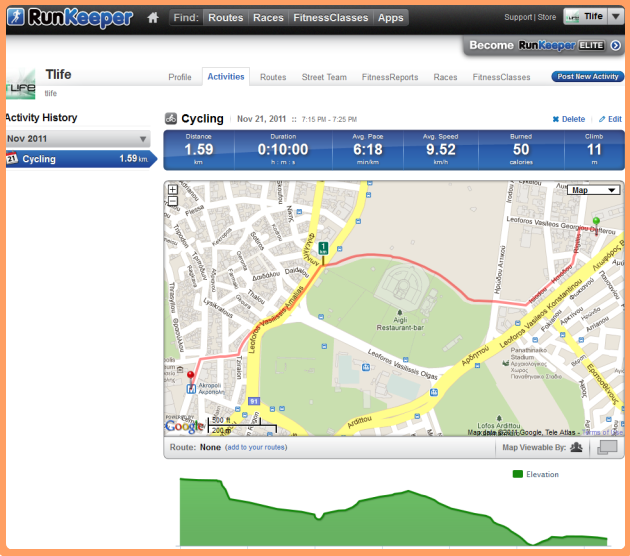Screen dimensions: 630x556
Task: Click the Elevation legend swatch
Action: pyautogui.click(x=518, y=474)
